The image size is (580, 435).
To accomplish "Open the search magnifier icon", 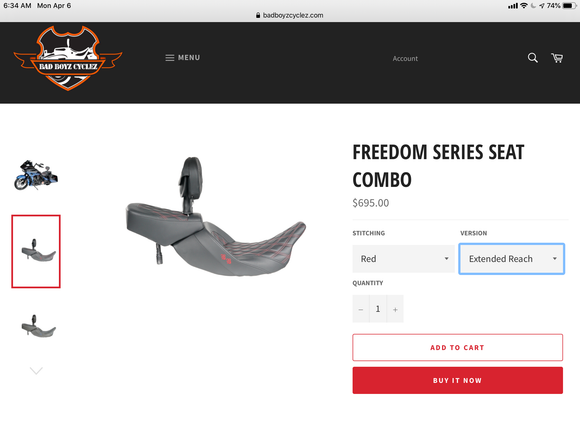I will click(x=532, y=58).
